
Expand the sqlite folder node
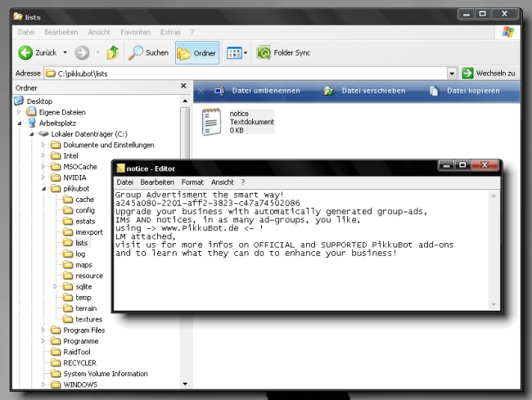pyautogui.click(x=56, y=286)
